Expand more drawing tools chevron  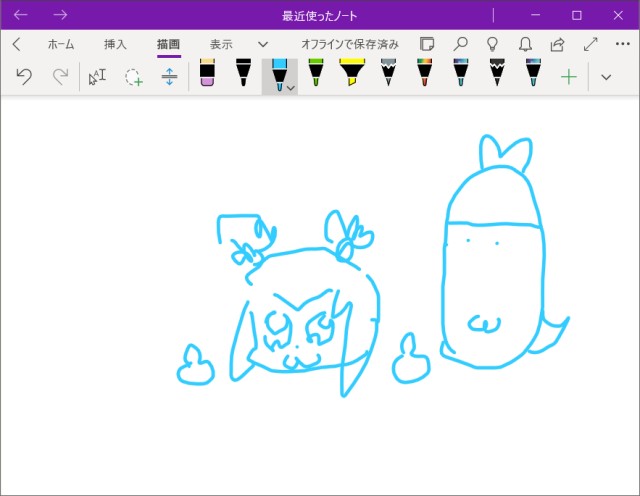[605, 77]
